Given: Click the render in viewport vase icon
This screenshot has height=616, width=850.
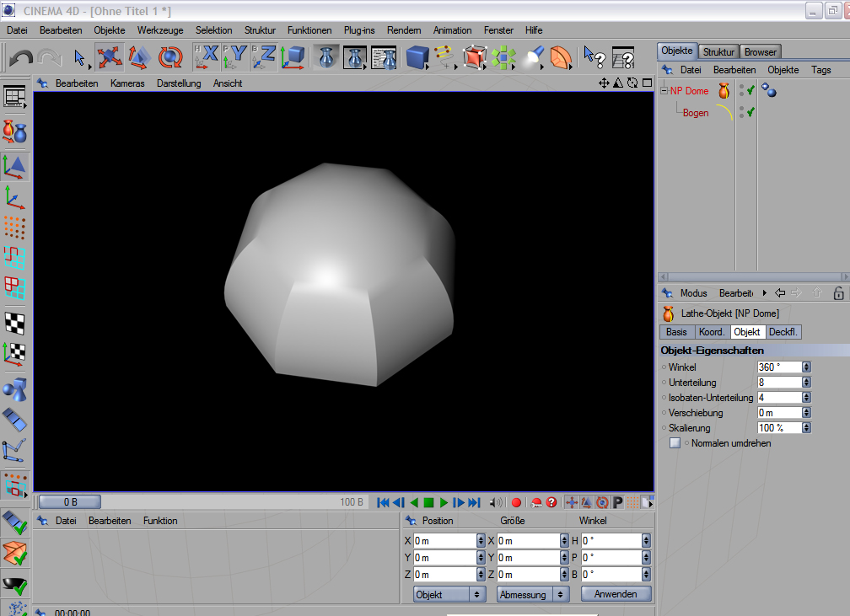Looking at the screenshot, I should point(327,57).
